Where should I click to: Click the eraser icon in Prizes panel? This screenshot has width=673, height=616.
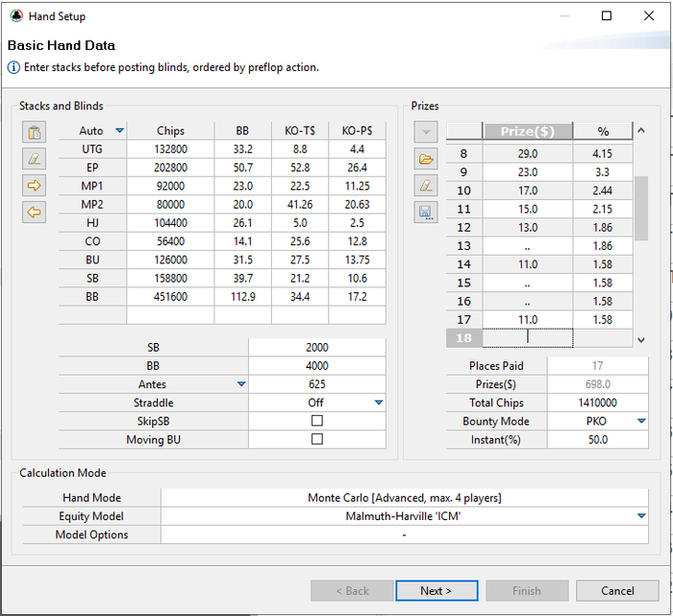tap(427, 185)
